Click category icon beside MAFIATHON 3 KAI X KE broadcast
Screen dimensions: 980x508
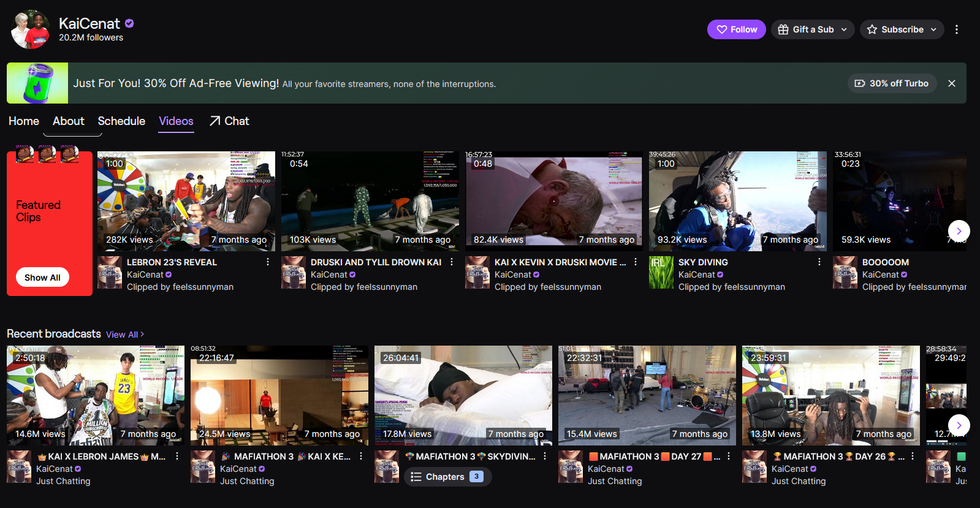(203, 467)
